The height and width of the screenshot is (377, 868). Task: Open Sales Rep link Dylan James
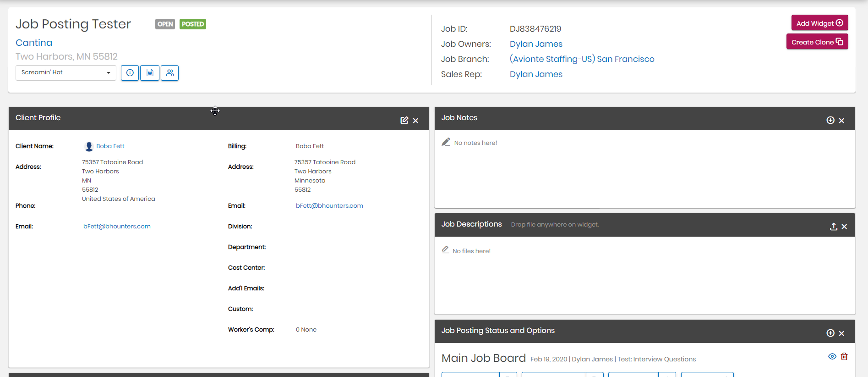click(x=536, y=74)
